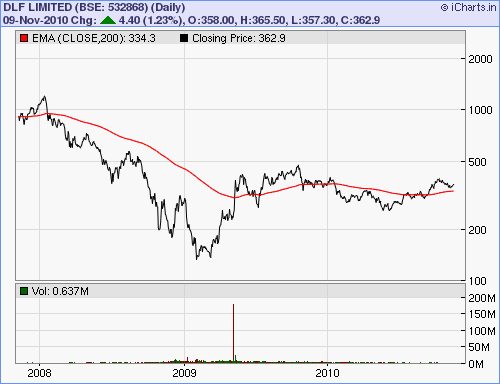Viewport: 500px width, 384px height.
Task: Click the 'H:365.50' high value
Action: coord(263,20)
